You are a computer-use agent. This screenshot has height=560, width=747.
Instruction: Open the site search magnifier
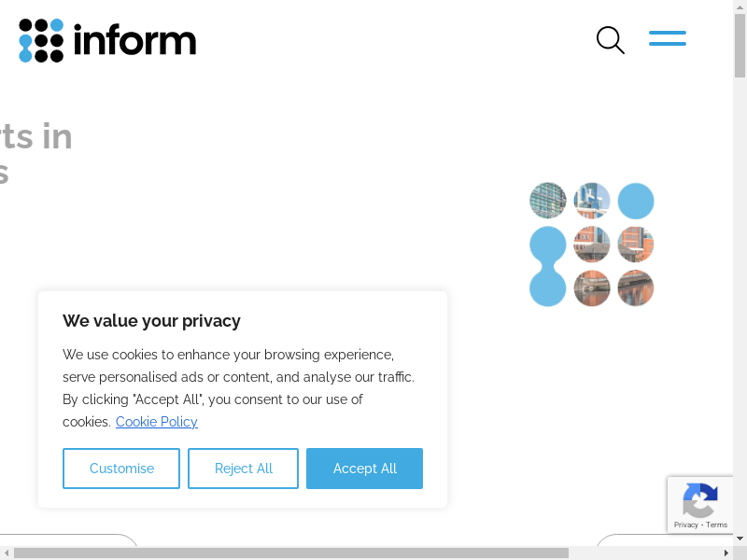(610, 40)
